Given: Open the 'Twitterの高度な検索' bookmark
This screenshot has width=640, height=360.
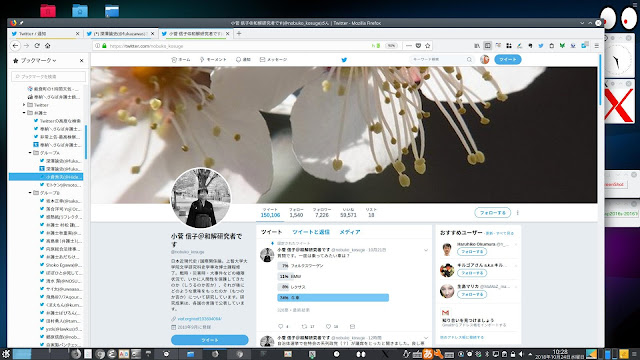Looking at the screenshot, I should coord(57,121).
